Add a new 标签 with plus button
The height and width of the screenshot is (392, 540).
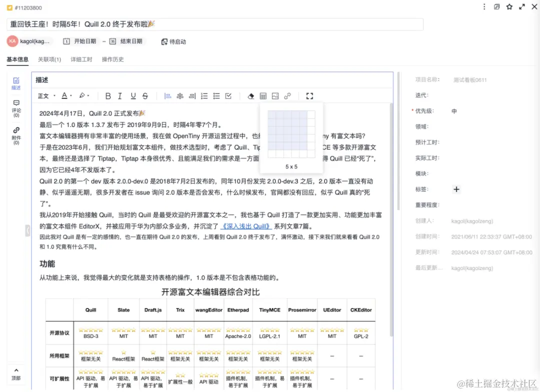point(456,189)
